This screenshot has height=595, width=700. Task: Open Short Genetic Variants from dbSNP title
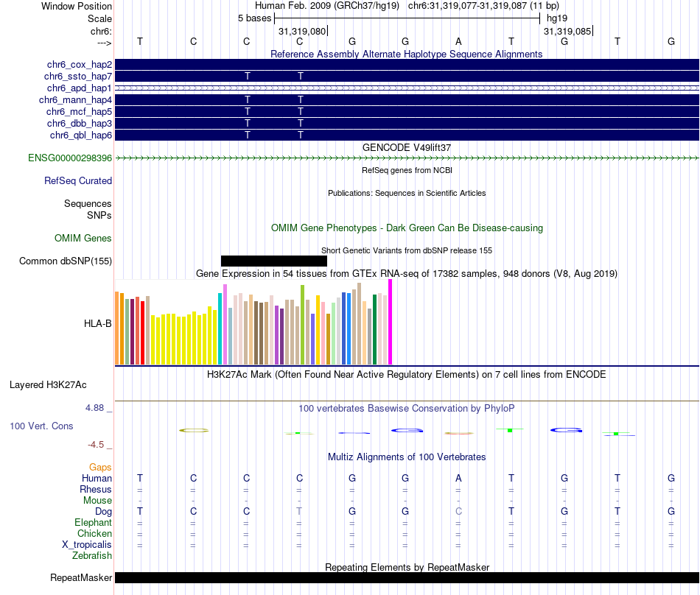(x=407, y=250)
